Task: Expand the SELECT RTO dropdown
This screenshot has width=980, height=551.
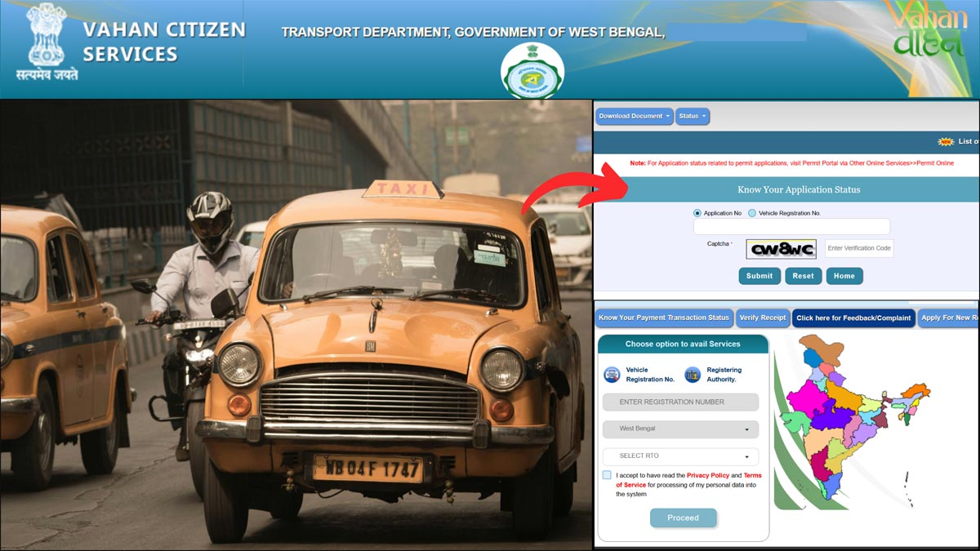Action: [680, 456]
